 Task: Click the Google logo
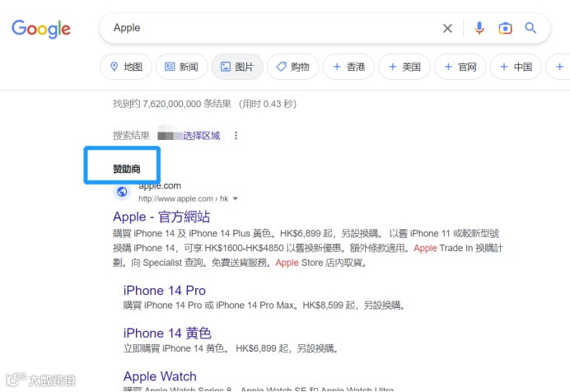pyautogui.click(x=41, y=29)
